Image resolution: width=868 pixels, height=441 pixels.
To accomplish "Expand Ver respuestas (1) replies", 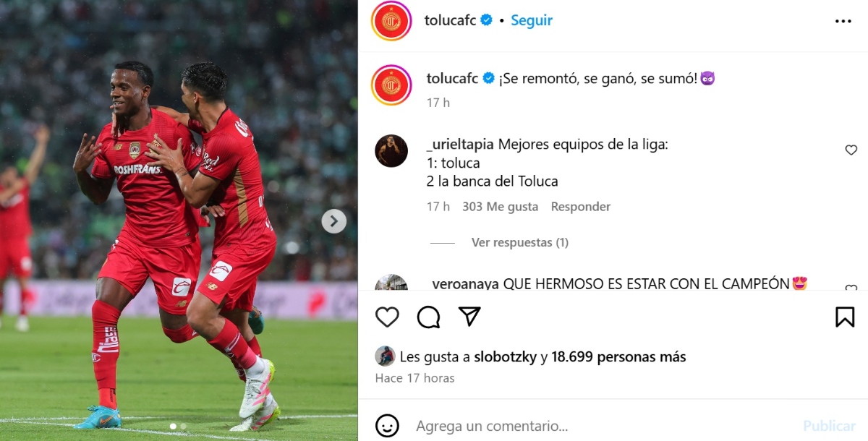I will click(519, 243).
